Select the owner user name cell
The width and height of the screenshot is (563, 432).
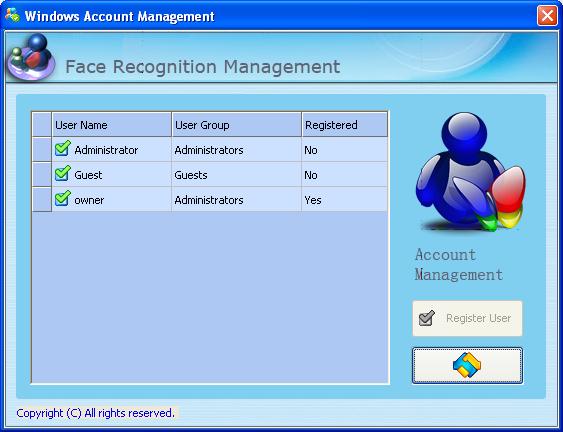pos(112,199)
